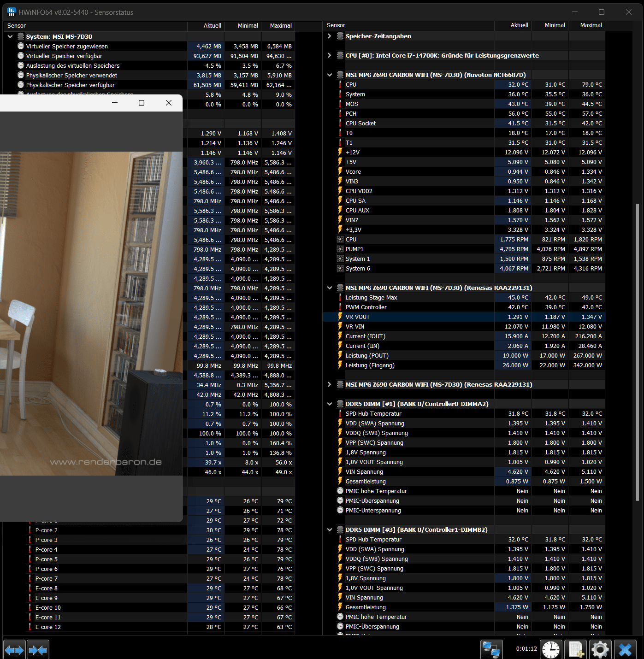Click the rendered room image in overlay window
This screenshot has width=644, height=659.
tap(91, 313)
